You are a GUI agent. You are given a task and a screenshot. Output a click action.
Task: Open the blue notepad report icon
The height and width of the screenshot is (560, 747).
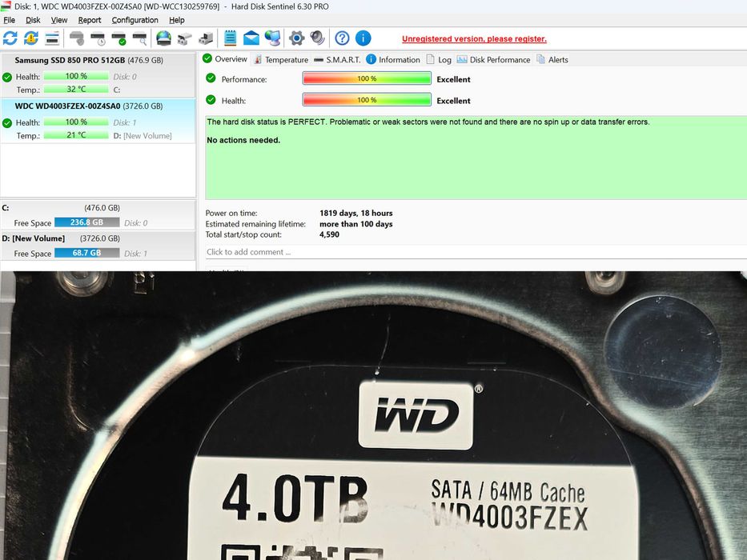pyautogui.click(x=230, y=38)
